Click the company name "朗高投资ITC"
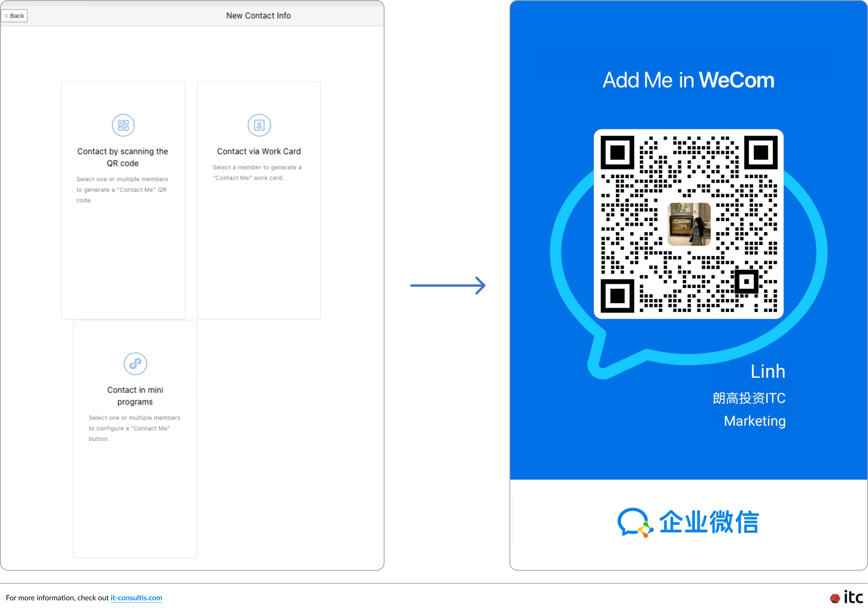Image resolution: width=868 pixels, height=612 pixels. click(x=749, y=398)
